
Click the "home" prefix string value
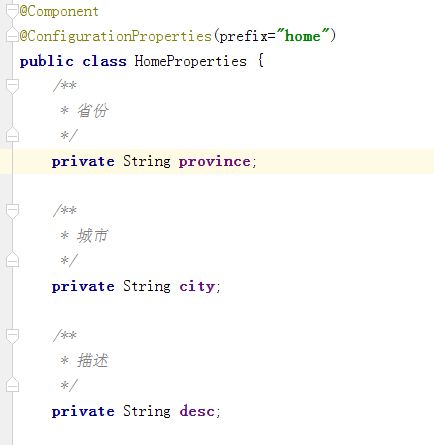coord(302,36)
